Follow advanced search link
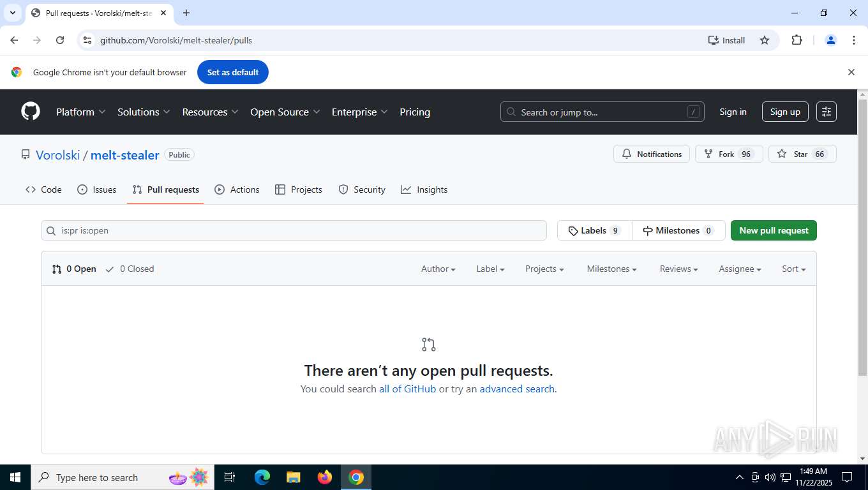This screenshot has height=490, width=868. coord(517,389)
